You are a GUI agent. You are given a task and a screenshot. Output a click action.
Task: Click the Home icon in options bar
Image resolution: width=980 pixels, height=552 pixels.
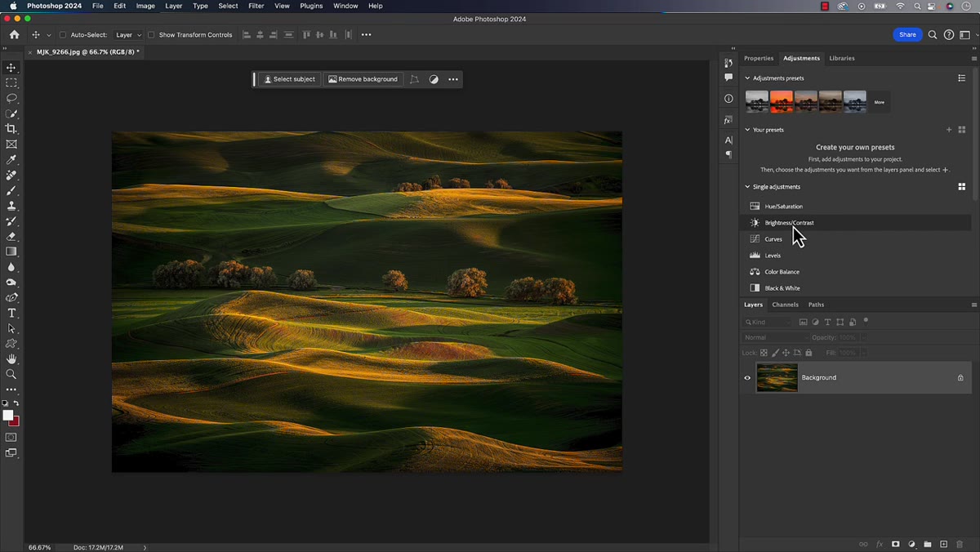(x=14, y=35)
